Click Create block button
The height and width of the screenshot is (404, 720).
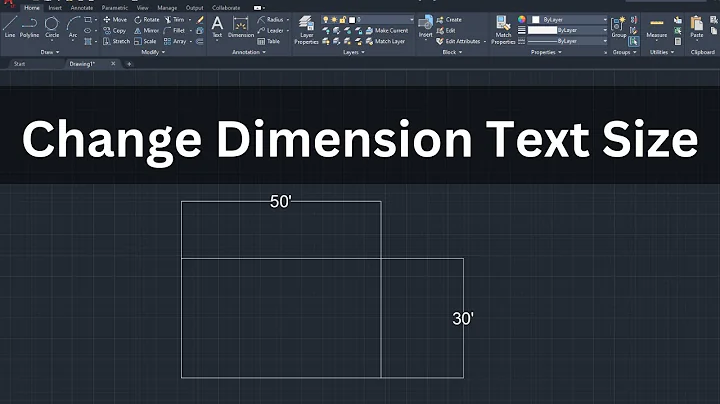tap(449, 20)
